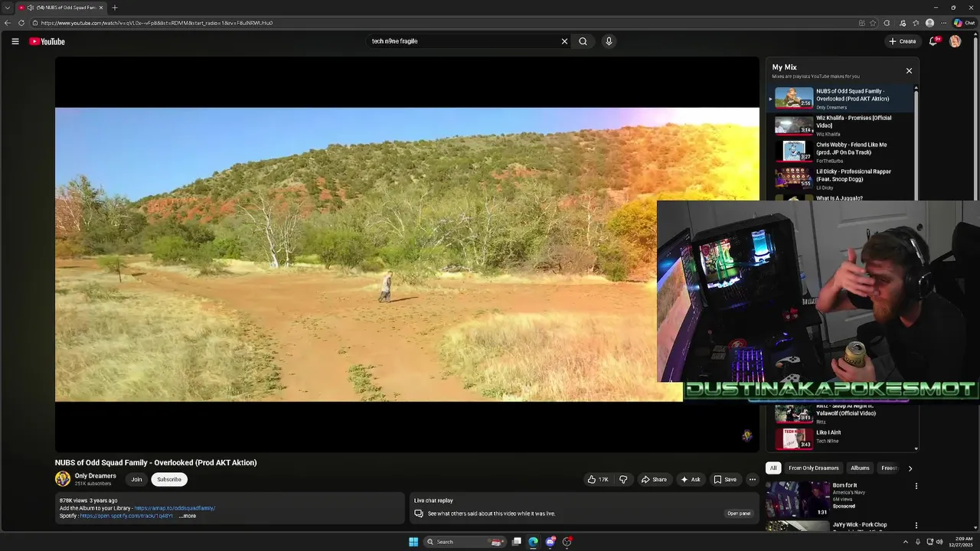This screenshot has height=551, width=980.
Task: Open taskbar volume control
Action: [939, 542]
